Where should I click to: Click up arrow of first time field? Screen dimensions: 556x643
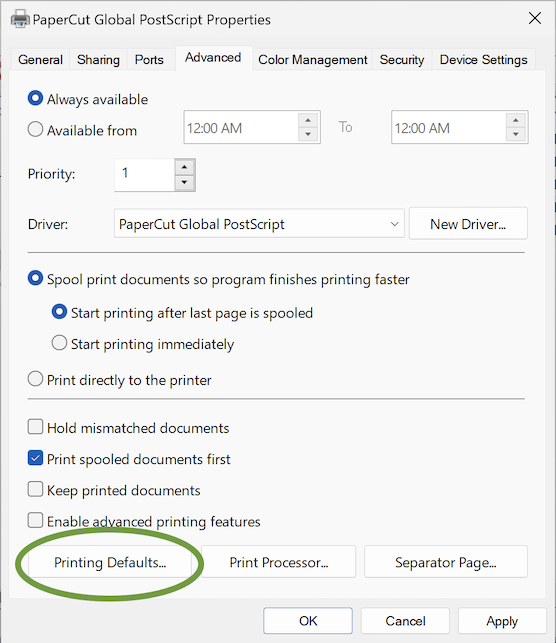click(x=308, y=120)
